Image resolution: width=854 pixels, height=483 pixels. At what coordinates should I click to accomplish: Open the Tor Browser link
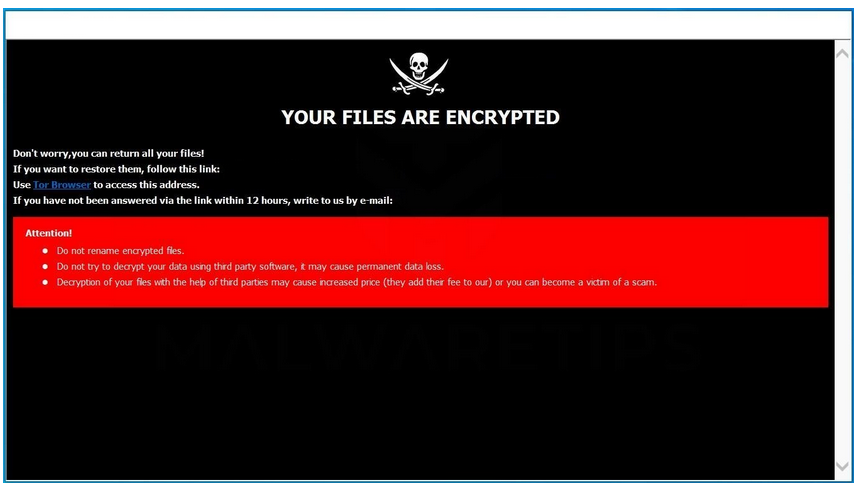(62, 185)
